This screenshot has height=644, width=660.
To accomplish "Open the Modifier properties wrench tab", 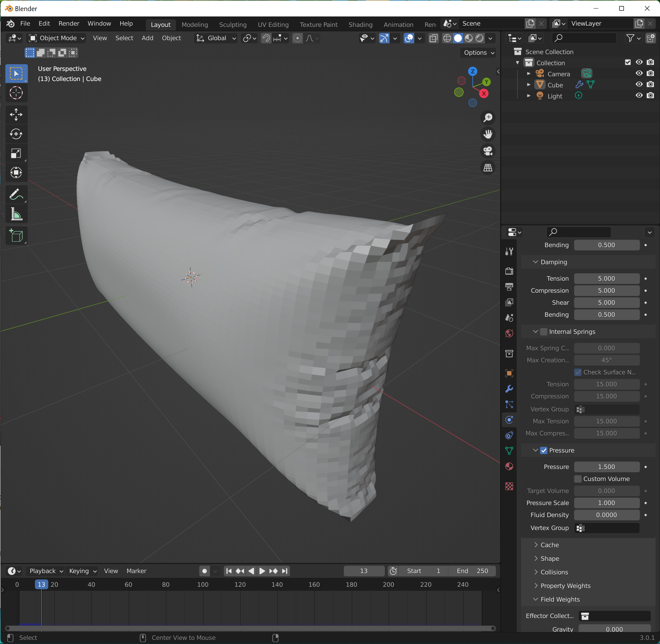I will [x=509, y=389].
